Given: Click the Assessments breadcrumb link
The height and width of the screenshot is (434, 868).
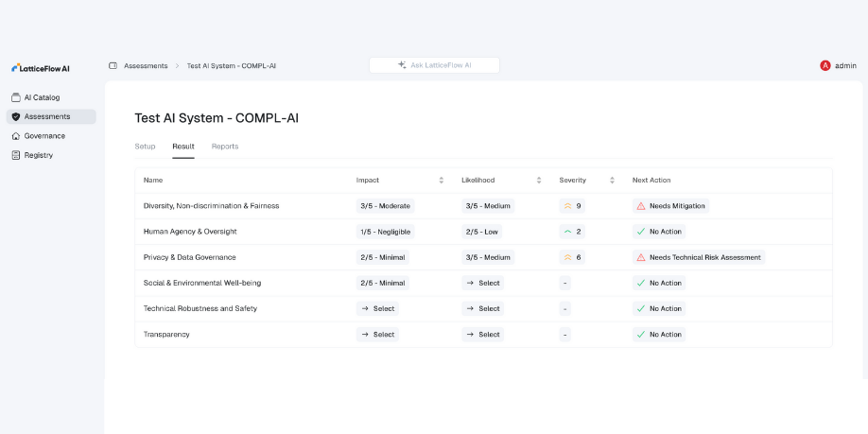Looking at the screenshot, I should (146, 65).
